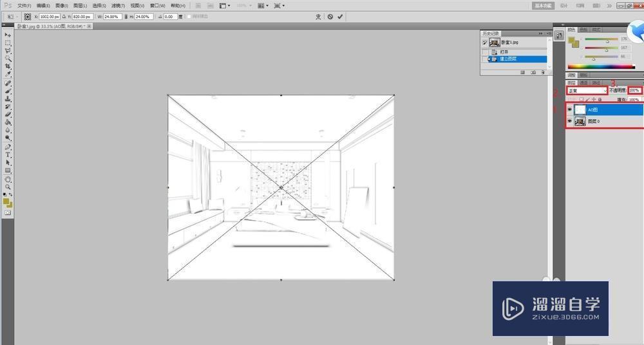Select the Zoom tool in toolbox

(7, 187)
